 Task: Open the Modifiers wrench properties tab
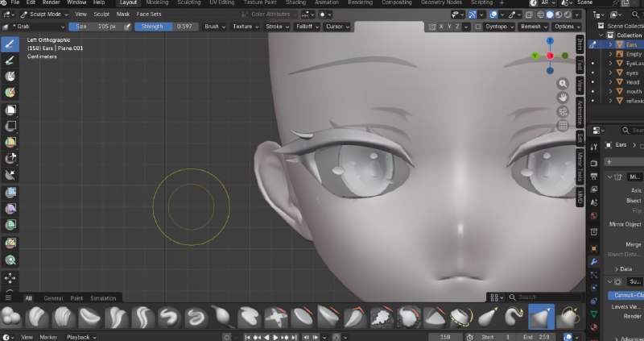593,261
